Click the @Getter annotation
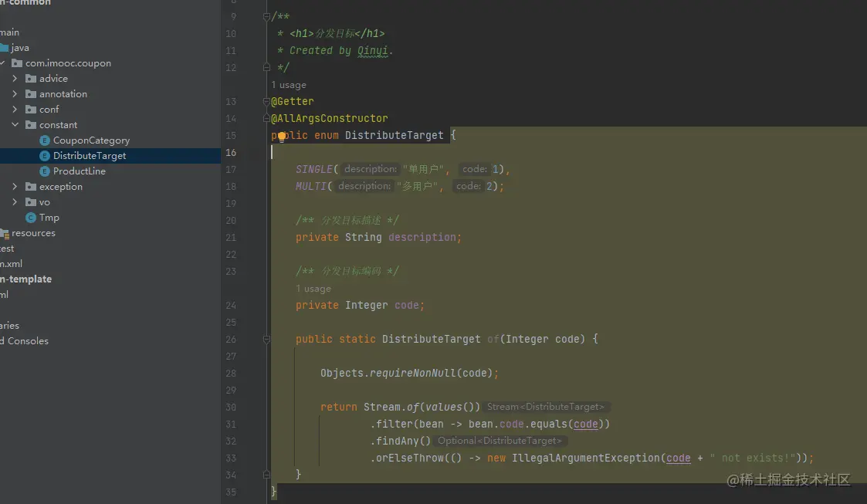Image resolution: width=867 pixels, height=504 pixels. click(293, 102)
